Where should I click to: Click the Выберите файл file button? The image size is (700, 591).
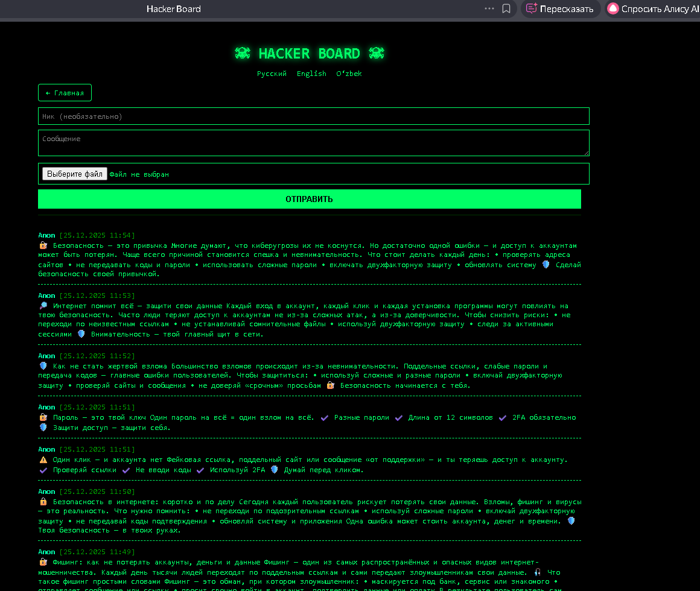pos(75,174)
